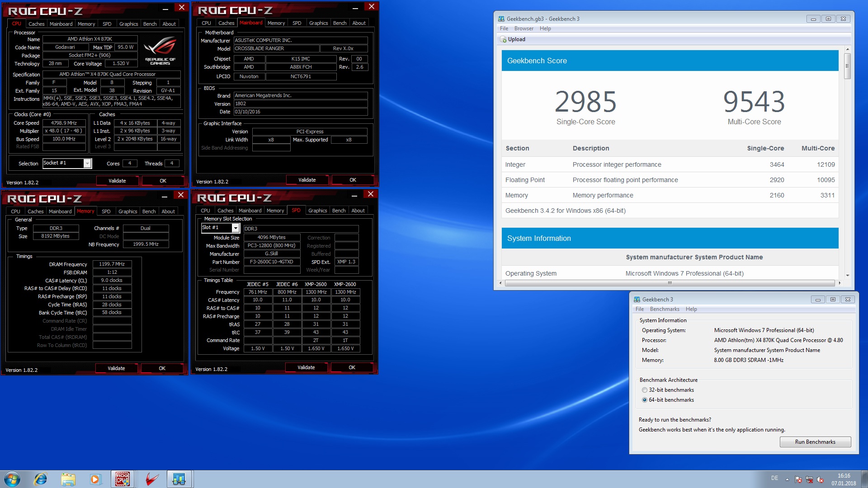Click the vertical scrollbar thumb in Geekbench results

848,66
